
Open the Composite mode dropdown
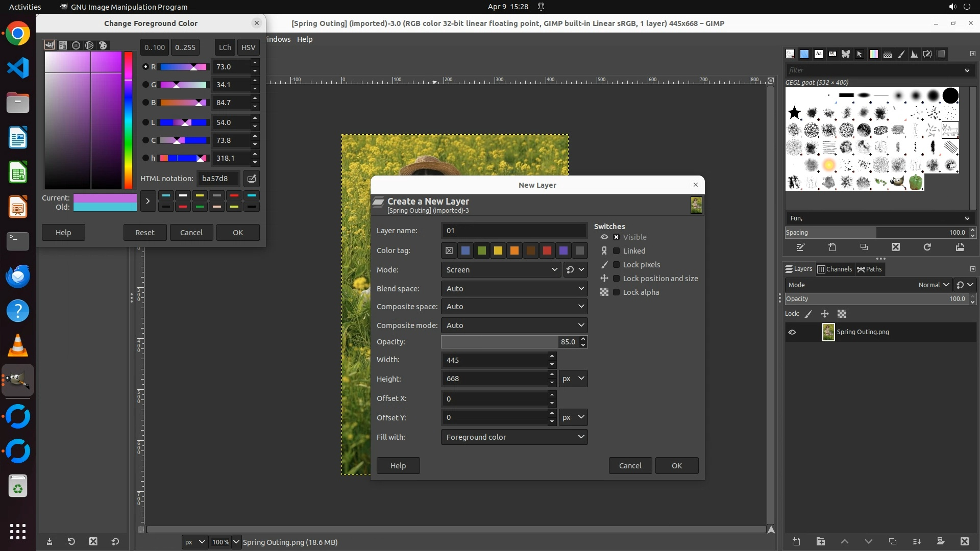point(514,325)
